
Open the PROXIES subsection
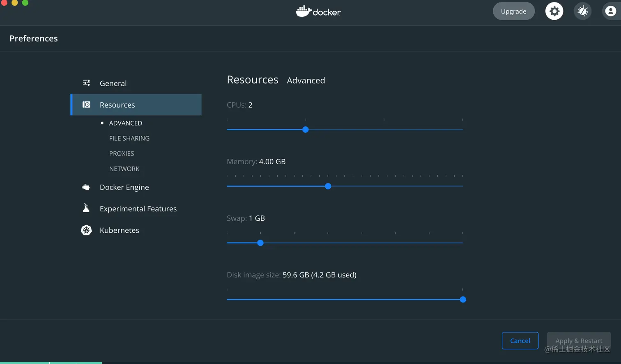[x=122, y=153]
